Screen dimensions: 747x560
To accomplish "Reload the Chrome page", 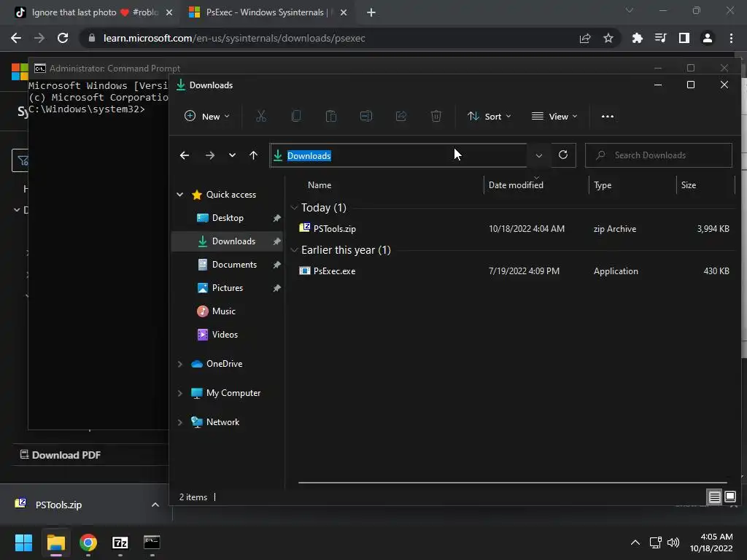I will click(x=63, y=38).
